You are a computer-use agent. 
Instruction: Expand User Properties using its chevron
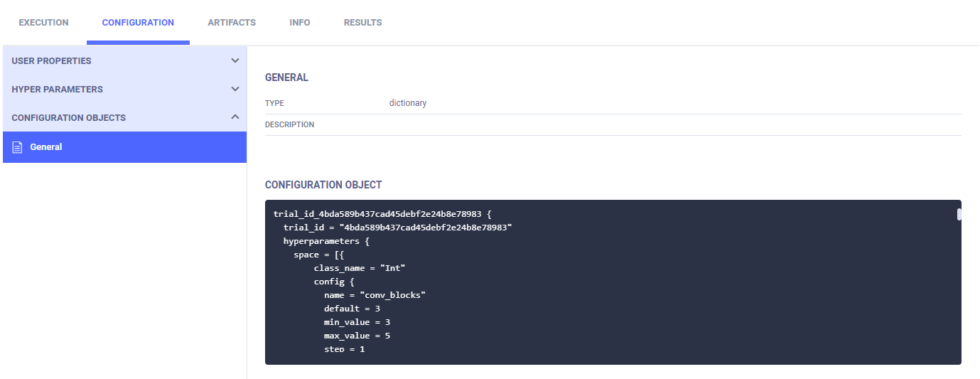[x=235, y=60]
